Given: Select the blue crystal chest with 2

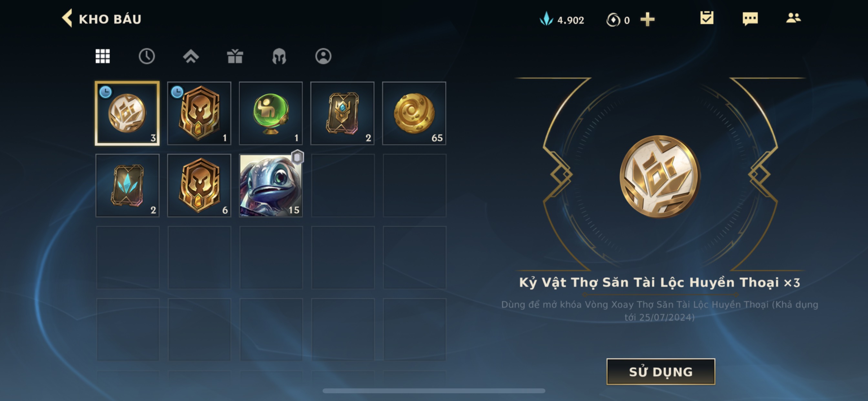Looking at the screenshot, I should 127,185.
